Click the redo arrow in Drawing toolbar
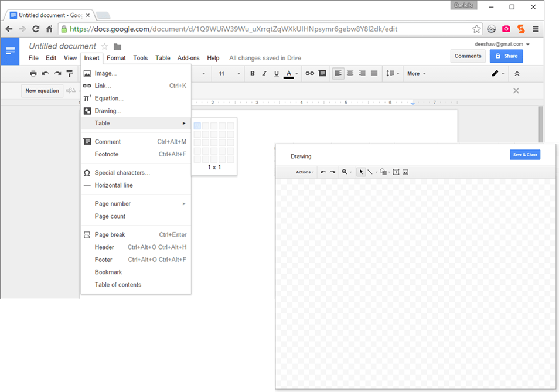Viewport: 559px width, 392px height. (x=332, y=172)
